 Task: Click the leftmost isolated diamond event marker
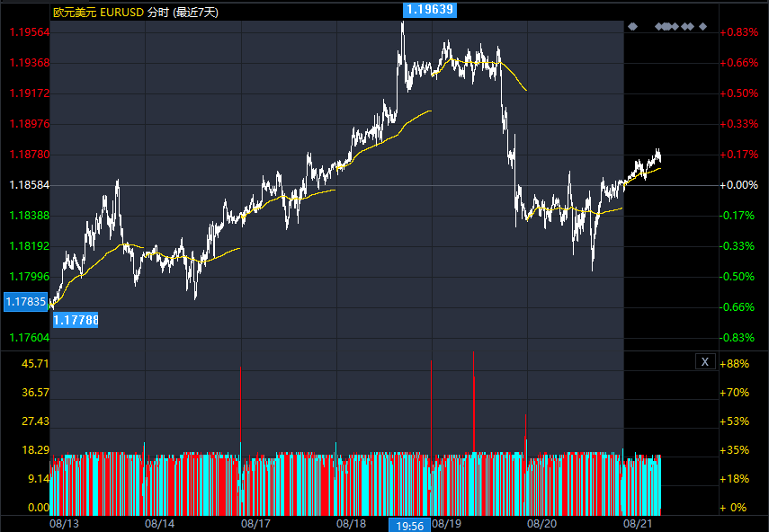632,26
